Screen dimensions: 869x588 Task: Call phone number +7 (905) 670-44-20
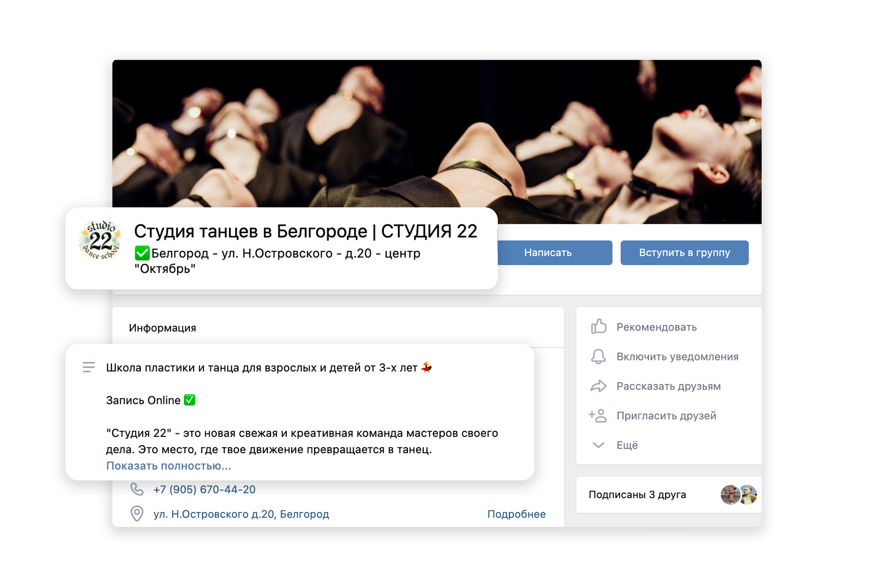(205, 489)
